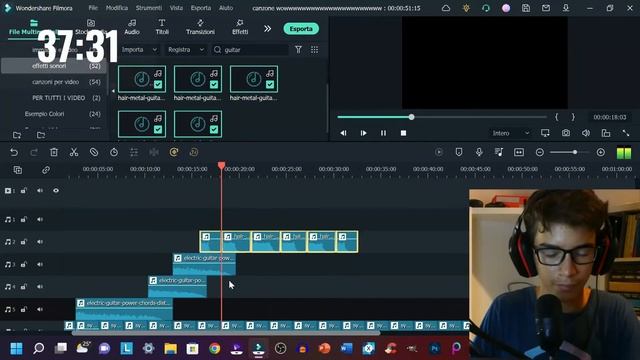Open messages envelope icon in title bar
Screen dimensions: 640x360
coord(546,8)
